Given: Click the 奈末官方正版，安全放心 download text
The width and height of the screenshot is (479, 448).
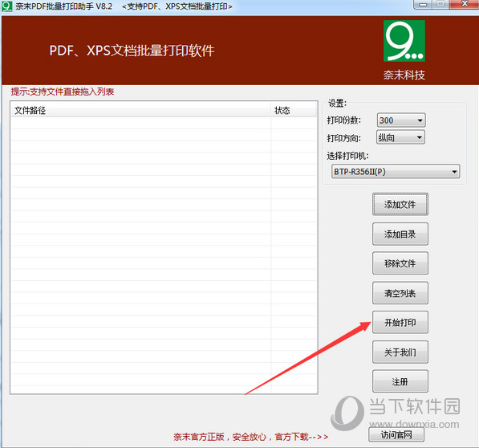Looking at the screenshot, I should pos(251,437).
